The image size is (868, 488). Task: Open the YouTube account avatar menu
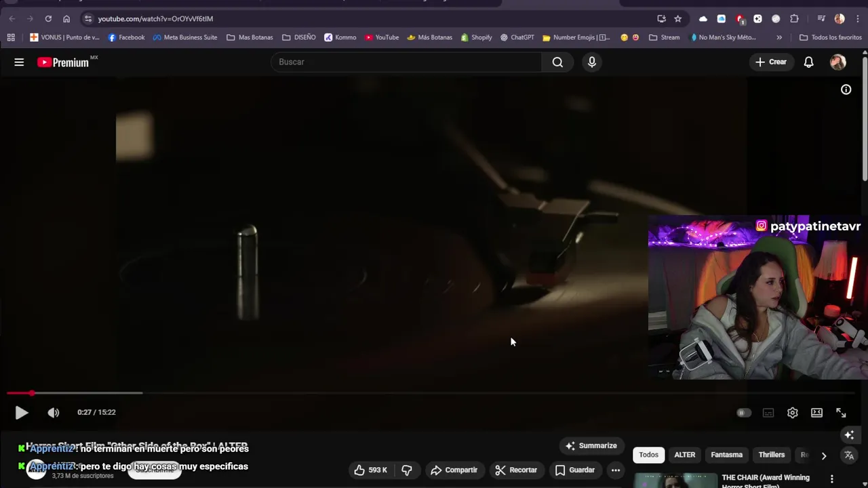click(x=838, y=62)
